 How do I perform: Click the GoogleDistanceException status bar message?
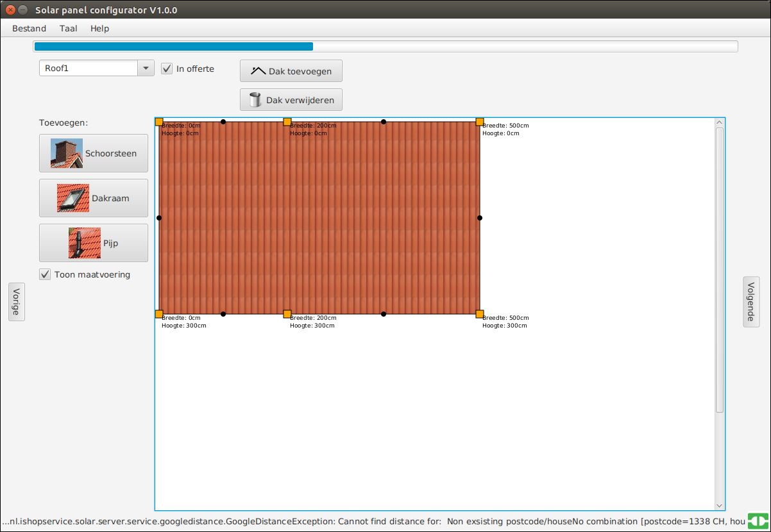(373, 522)
